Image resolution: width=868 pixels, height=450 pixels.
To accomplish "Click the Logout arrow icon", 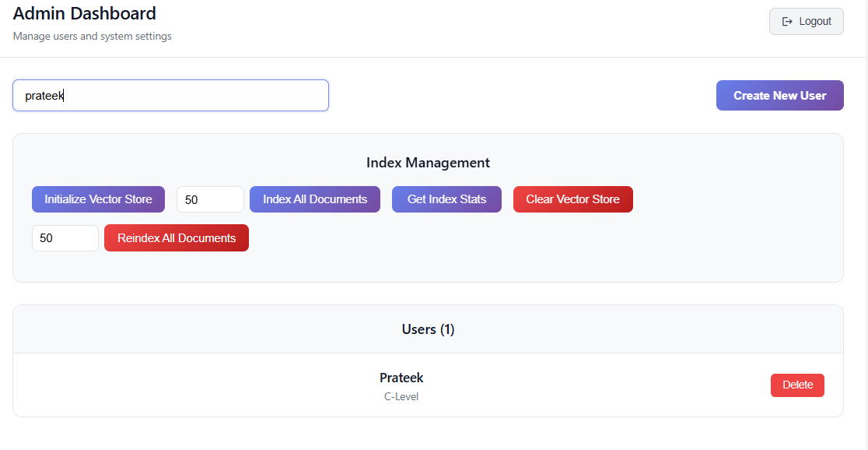I will pyautogui.click(x=786, y=22).
